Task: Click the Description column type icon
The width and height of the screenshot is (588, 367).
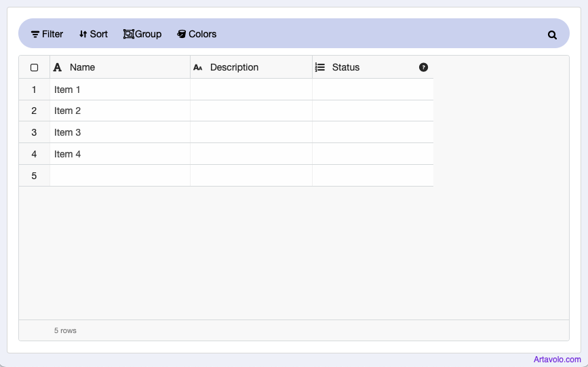Action: click(197, 68)
